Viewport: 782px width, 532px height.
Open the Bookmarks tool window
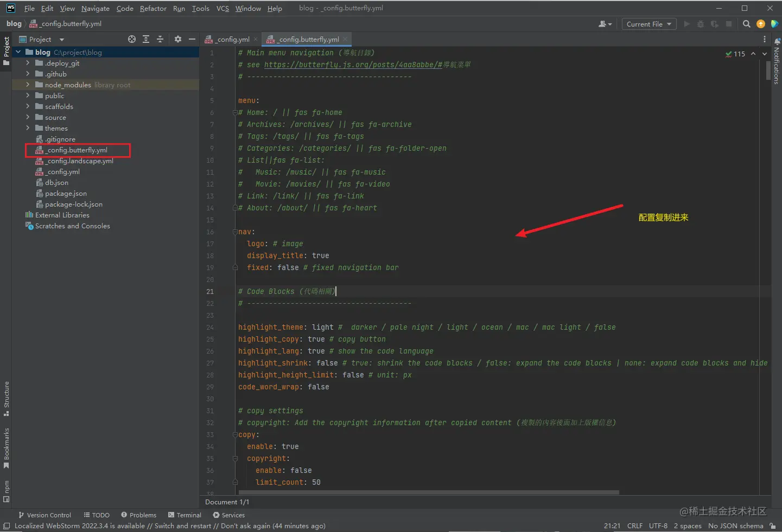(7, 448)
